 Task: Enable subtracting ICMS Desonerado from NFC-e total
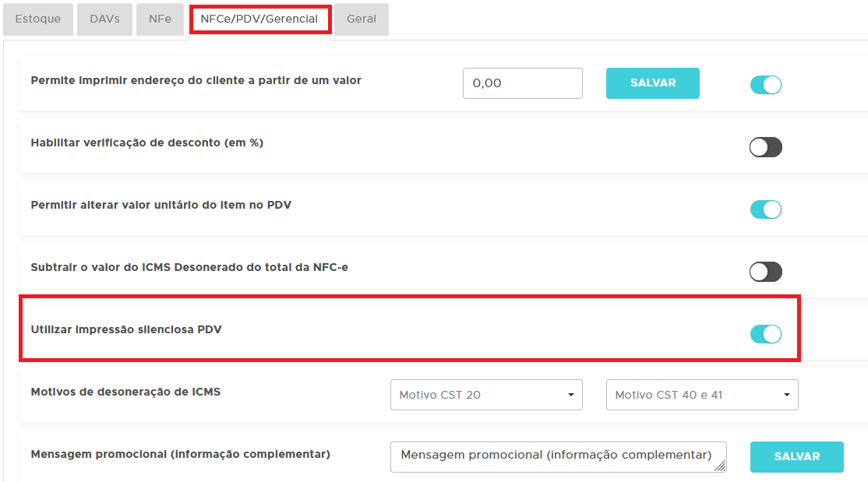[765, 272]
